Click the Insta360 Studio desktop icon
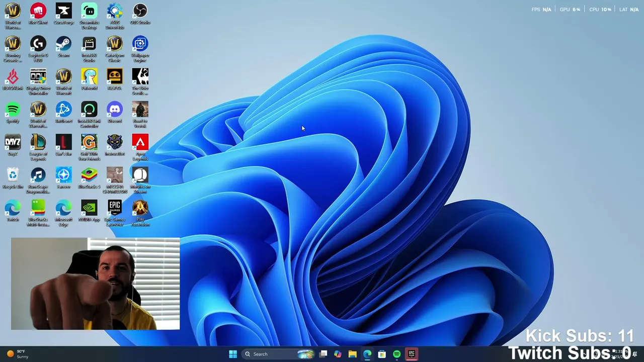 (x=89, y=49)
